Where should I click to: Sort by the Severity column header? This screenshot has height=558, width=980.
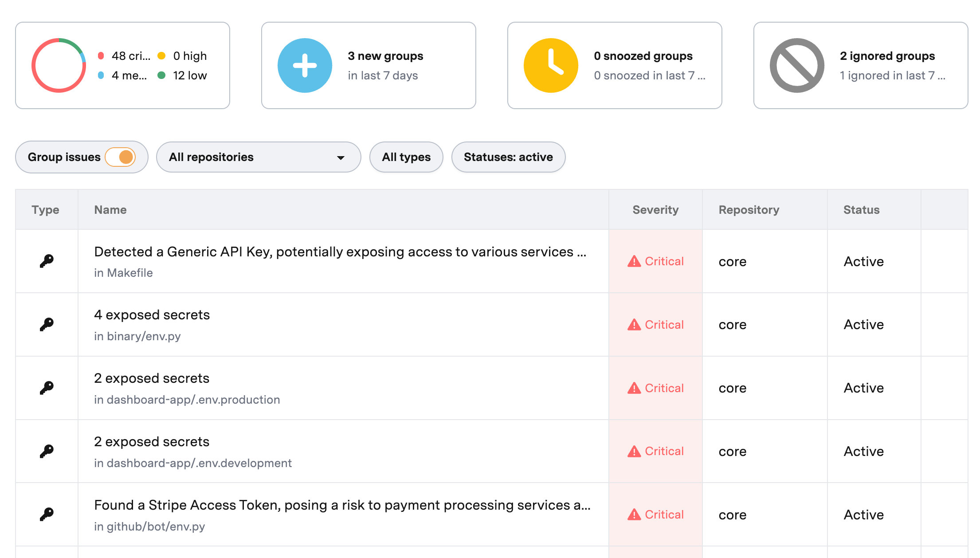[x=655, y=210]
